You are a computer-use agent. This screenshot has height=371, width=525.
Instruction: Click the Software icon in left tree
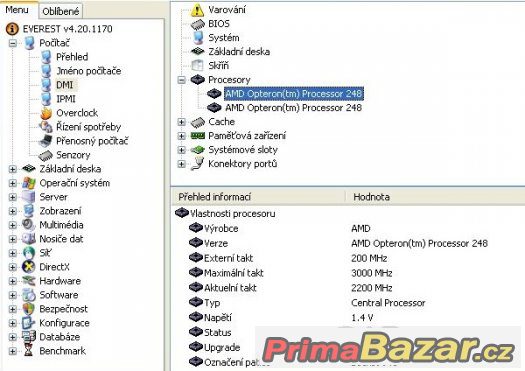[29, 295]
